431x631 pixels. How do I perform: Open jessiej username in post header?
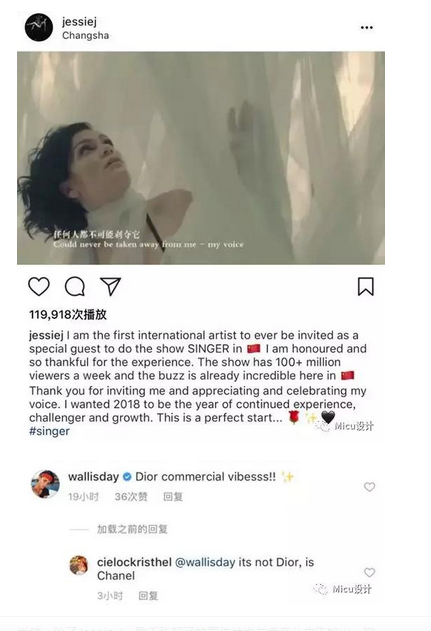point(79,22)
